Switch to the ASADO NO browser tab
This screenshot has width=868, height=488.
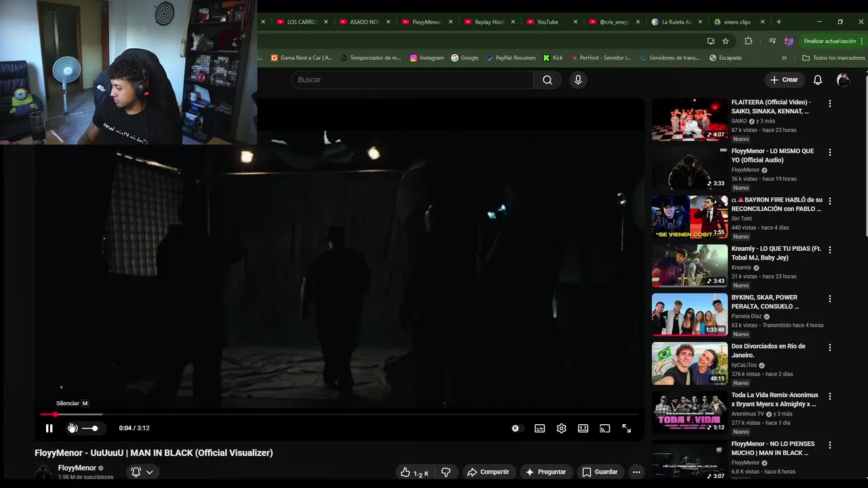click(x=365, y=22)
